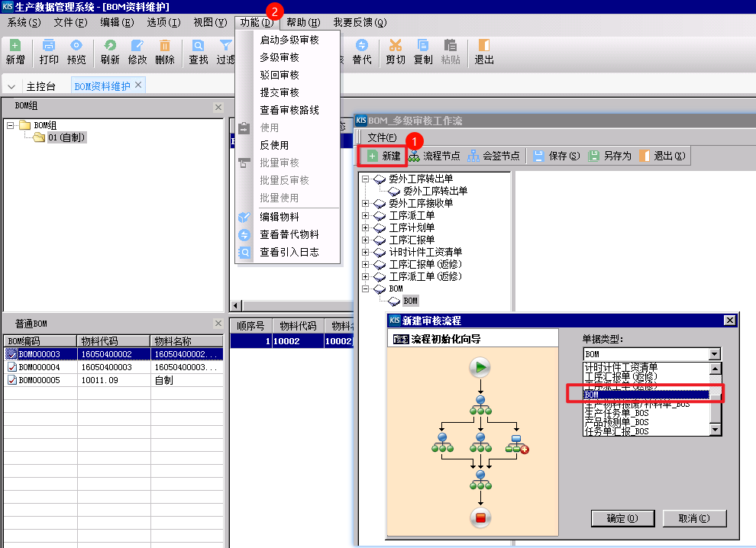Screen dimensions: 756x548
Task: Click the 确定 button in wizard
Action: click(x=622, y=518)
